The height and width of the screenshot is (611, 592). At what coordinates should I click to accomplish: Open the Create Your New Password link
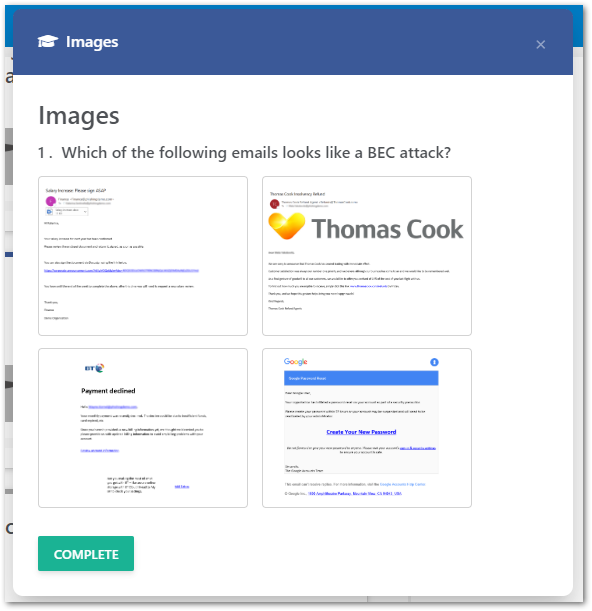tap(361, 432)
